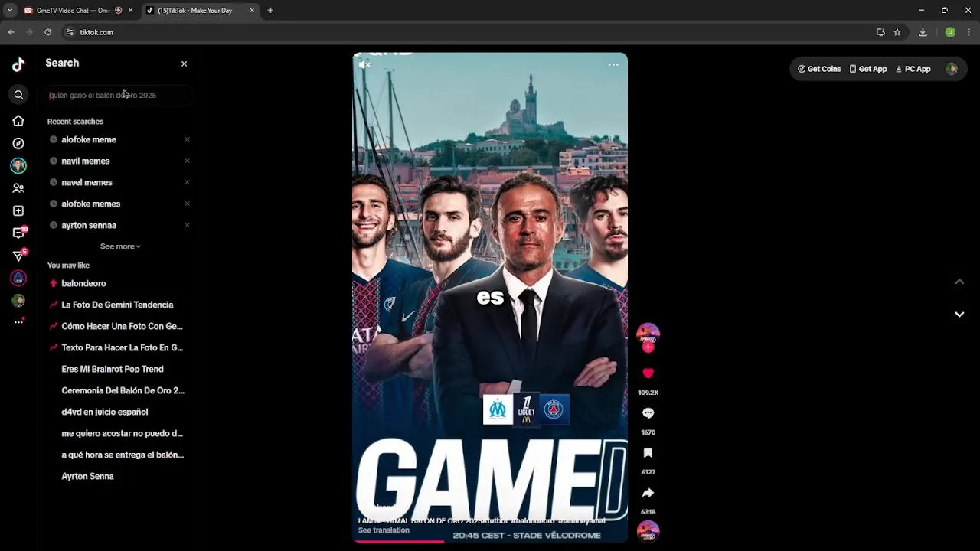Image resolution: width=980 pixels, height=551 pixels.
Task: Open video options three-dot menu
Action: tap(613, 65)
